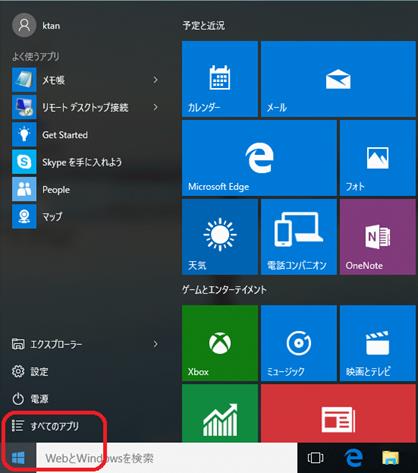Screen dimensions: 418x473
Task: Launch the マップ (Maps) app icon
Action: [24, 217]
